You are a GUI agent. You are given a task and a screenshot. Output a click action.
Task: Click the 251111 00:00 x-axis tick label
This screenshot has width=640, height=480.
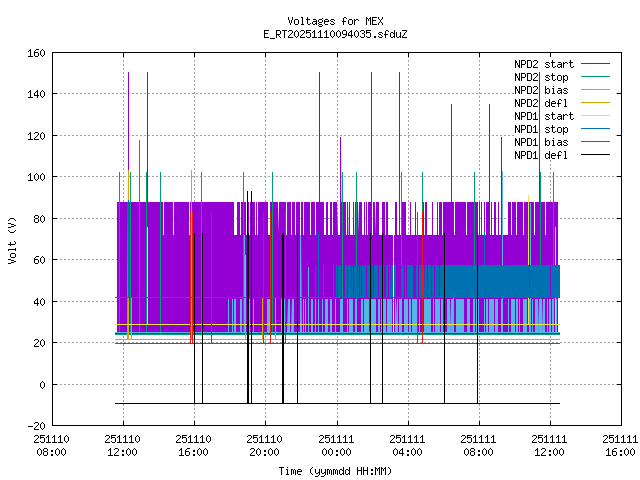click(335, 445)
